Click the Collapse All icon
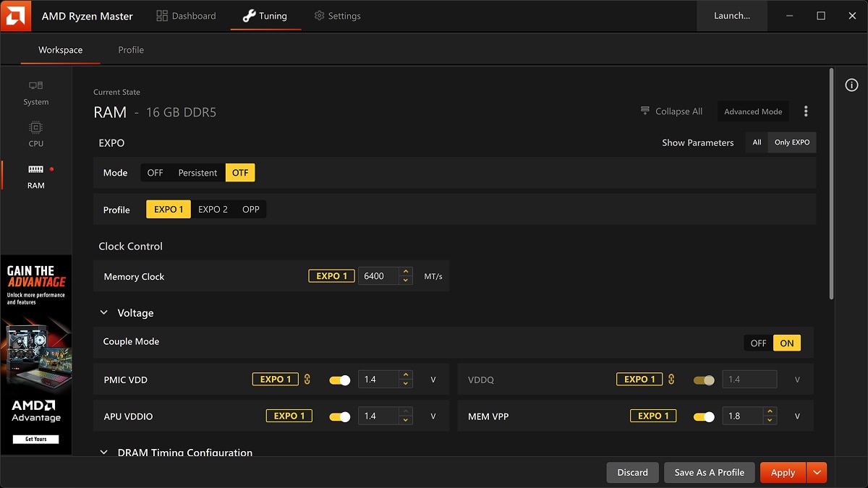Screen dimensions: 868x488 [645, 111]
